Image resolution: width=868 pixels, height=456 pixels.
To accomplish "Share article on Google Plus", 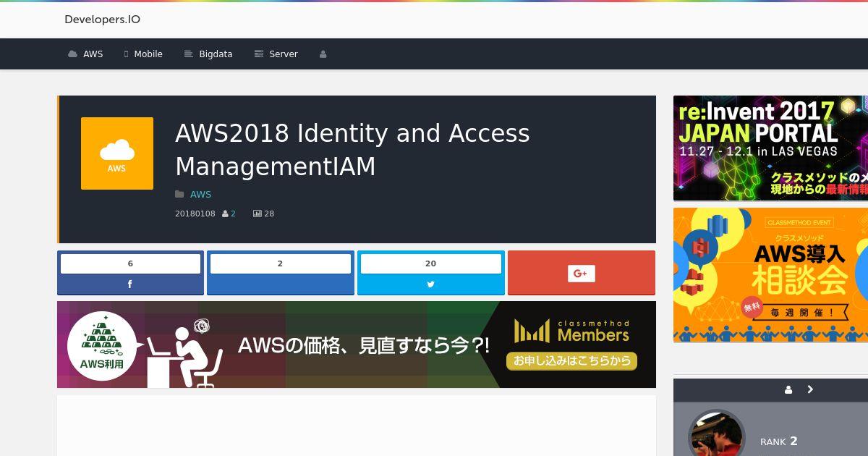I will 582,273.
